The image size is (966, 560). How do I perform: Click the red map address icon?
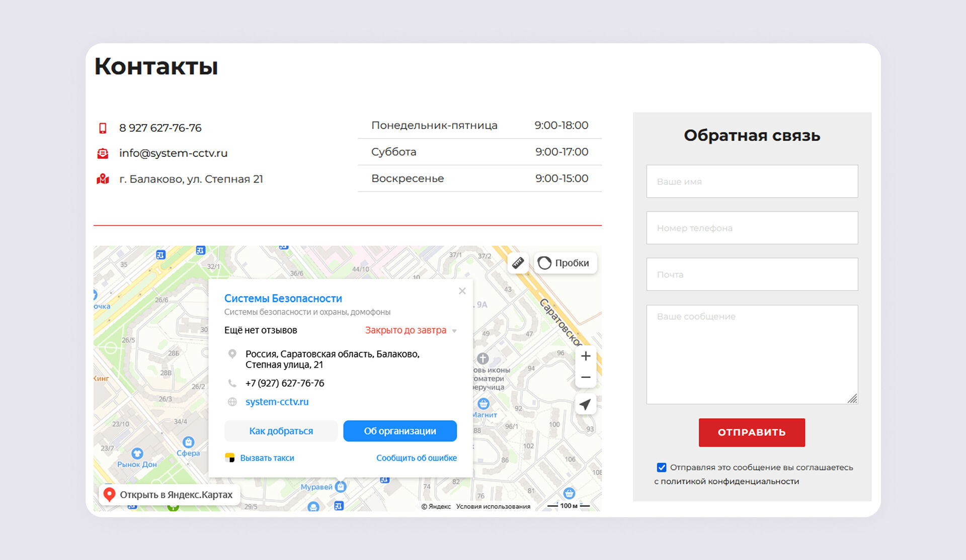(103, 179)
